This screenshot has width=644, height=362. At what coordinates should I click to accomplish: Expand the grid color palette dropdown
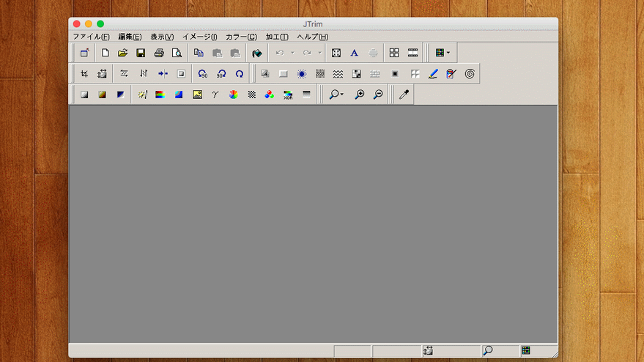[448, 53]
